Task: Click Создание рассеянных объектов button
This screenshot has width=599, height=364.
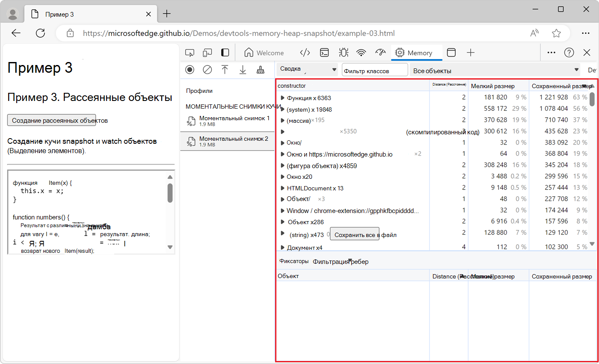Action: coord(51,120)
